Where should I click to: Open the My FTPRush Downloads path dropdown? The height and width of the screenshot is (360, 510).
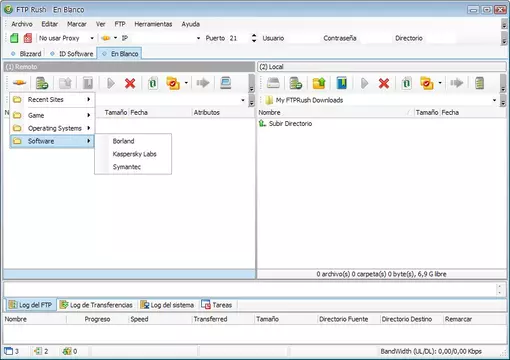click(494, 100)
